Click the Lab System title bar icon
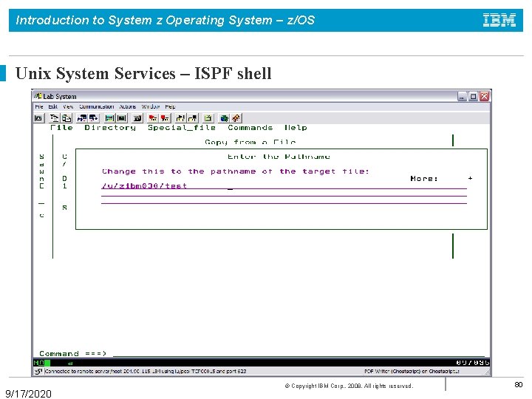 (38, 96)
